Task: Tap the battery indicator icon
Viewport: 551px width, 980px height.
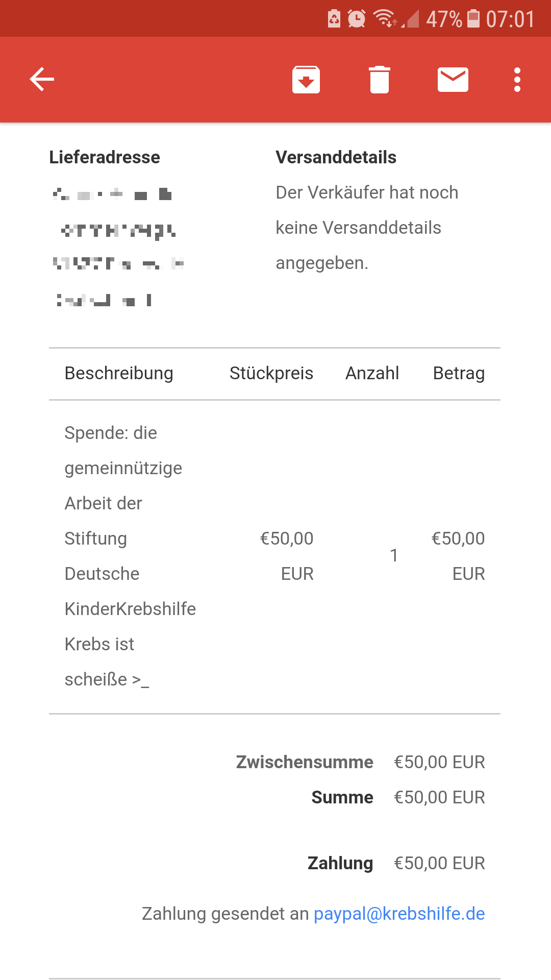Action: [473, 19]
